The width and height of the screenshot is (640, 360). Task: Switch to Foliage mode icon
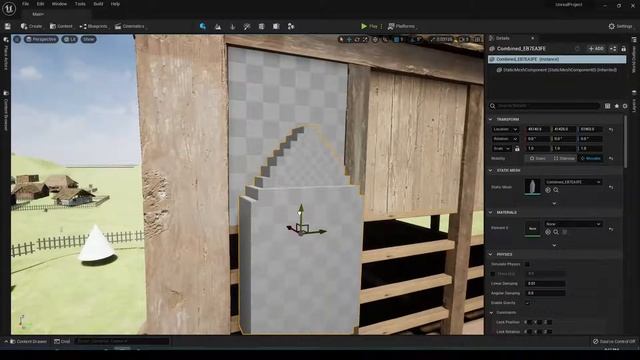[x=233, y=27]
